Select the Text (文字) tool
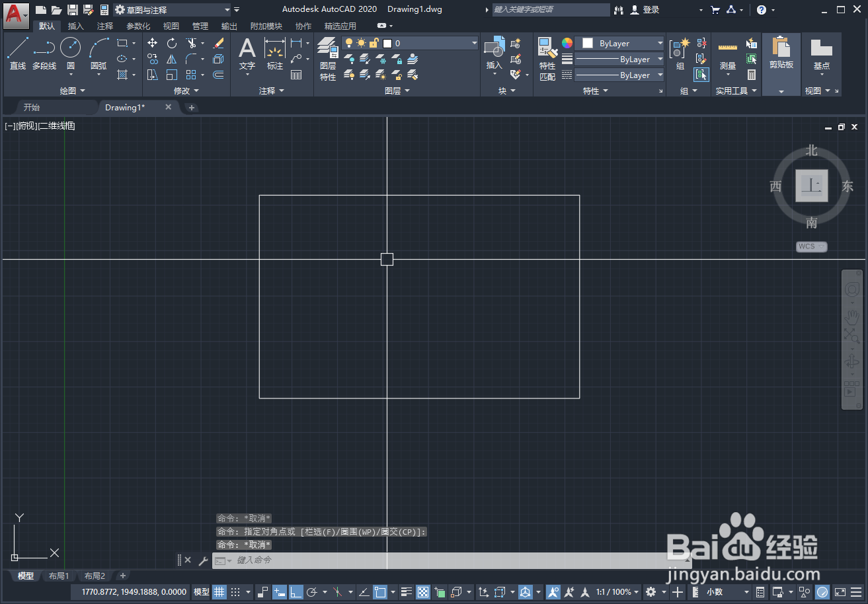The width and height of the screenshot is (868, 604). pos(247,53)
